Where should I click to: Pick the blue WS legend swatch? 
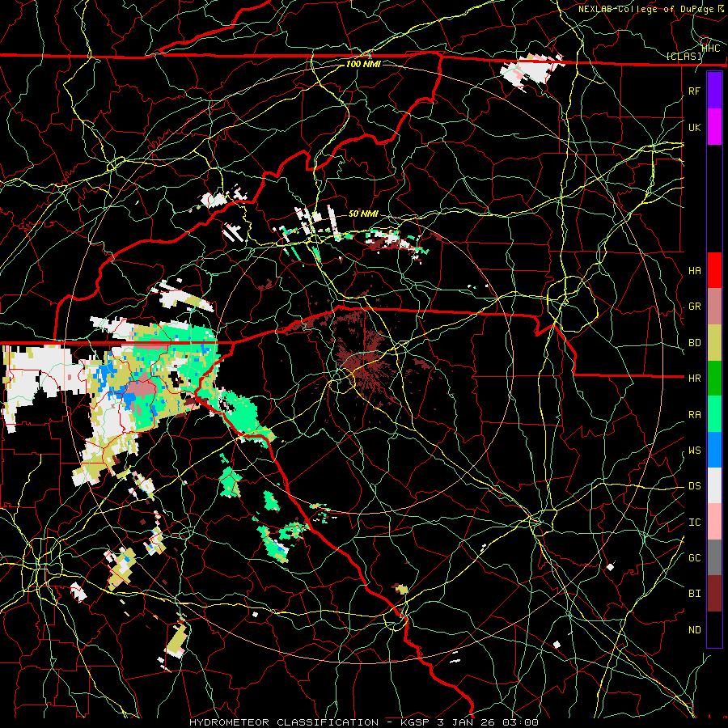tap(714, 450)
